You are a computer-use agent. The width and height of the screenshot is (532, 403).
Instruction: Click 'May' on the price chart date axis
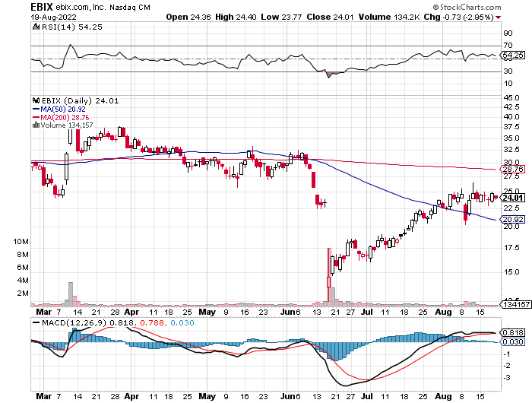(207, 312)
